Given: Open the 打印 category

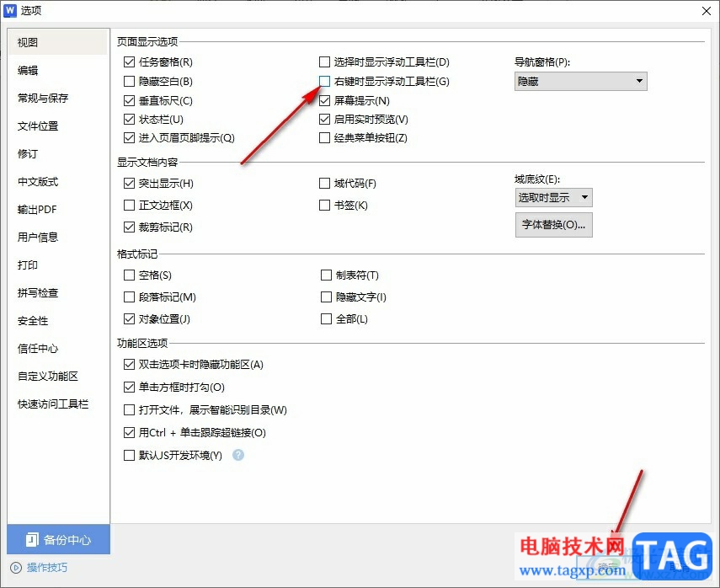Looking at the screenshot, I should tap(58, 265).
